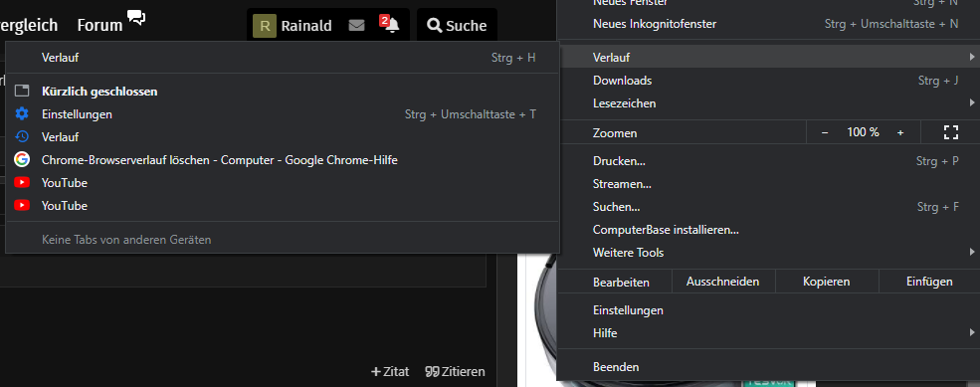This screenshot has width=980, height=387.
Task: Increase zoom with the plus button
Action: pos(900,132)
